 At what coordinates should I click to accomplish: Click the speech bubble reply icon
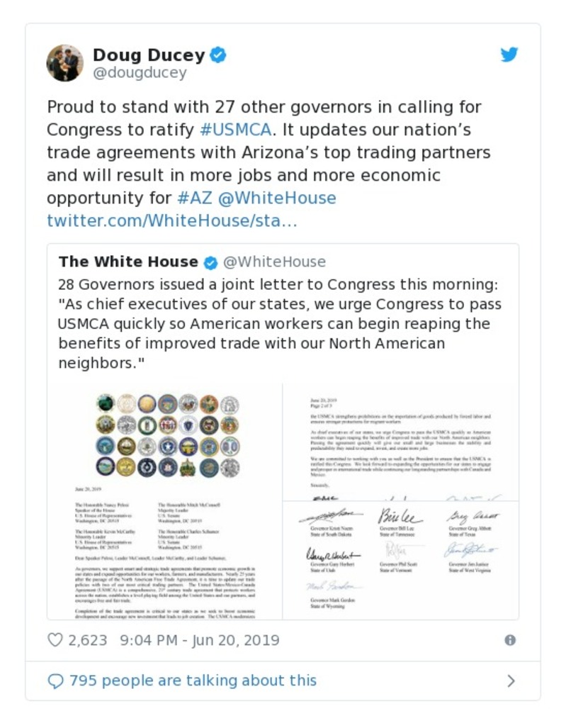click(55, 681)
